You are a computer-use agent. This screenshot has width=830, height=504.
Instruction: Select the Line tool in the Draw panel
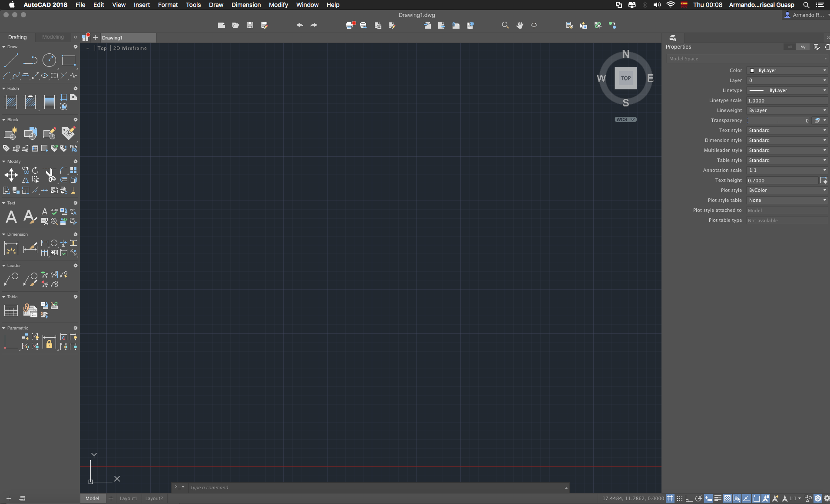tap(10, 60)
